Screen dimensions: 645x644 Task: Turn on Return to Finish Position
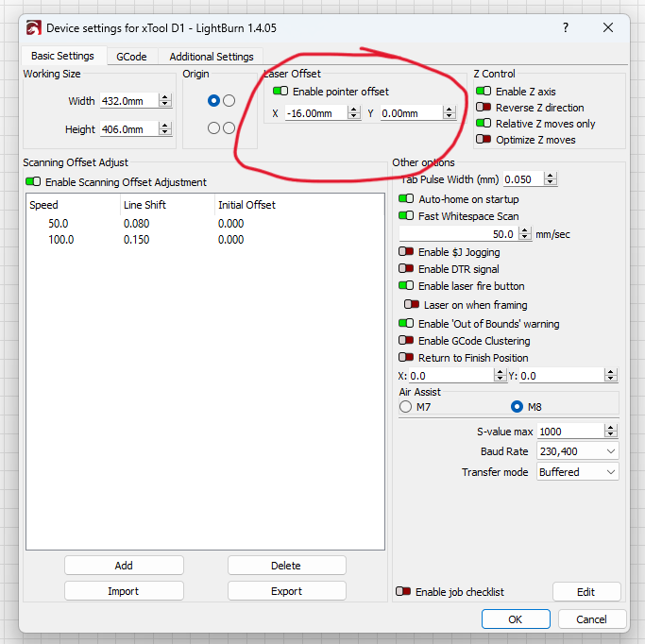point(406,357)
